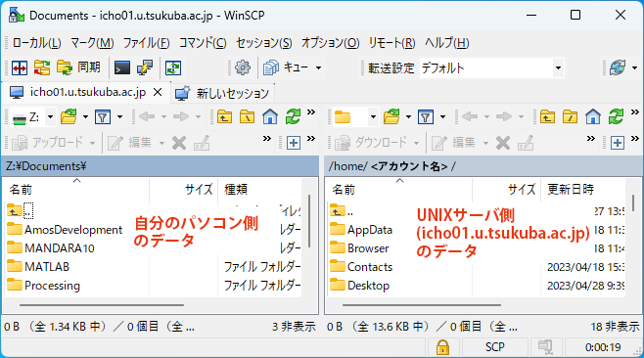Image resolution: width=644 pixels, height=358 pixels.
Task: Refresh the local panel
Action: 293,117
